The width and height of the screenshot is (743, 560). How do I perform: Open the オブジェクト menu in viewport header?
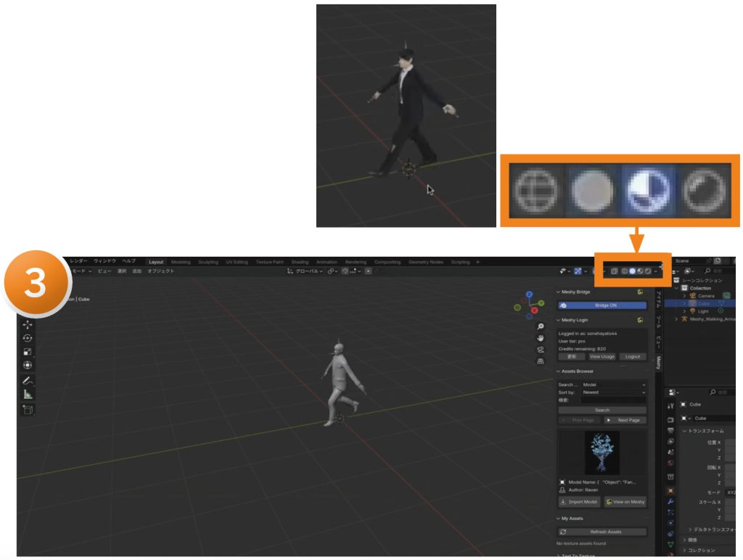tap(160, 271)
